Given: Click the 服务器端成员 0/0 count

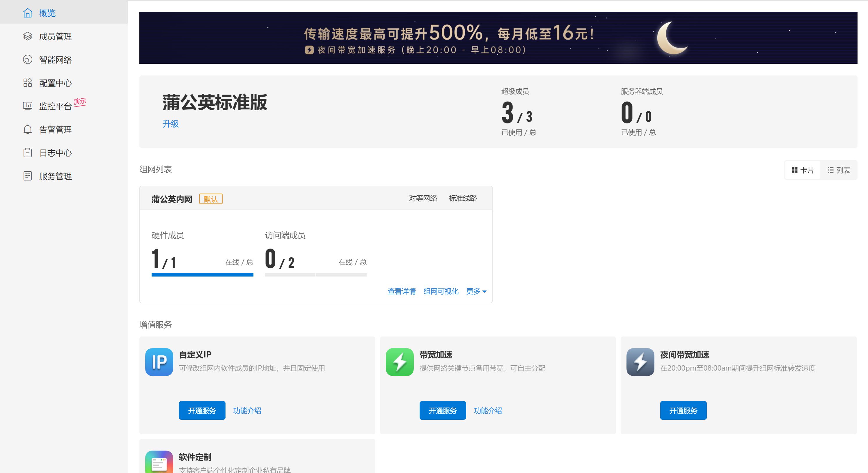Looking at the screenshot, I should click(636, 113).
